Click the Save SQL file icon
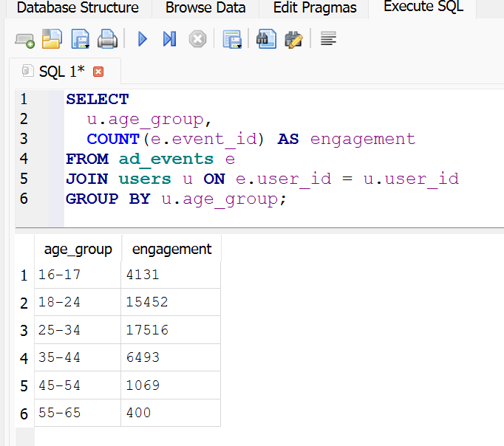Screen dimensions: 504x446 click(80, 39)
